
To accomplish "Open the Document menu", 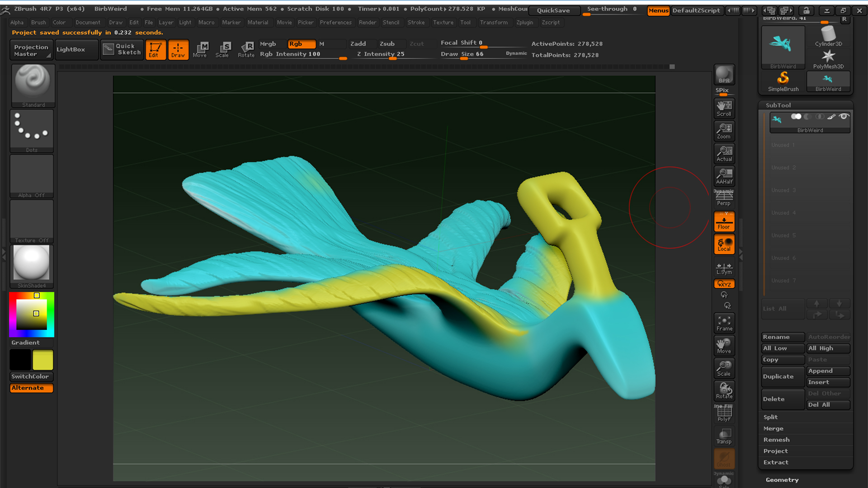I will [x=88, y=22].
